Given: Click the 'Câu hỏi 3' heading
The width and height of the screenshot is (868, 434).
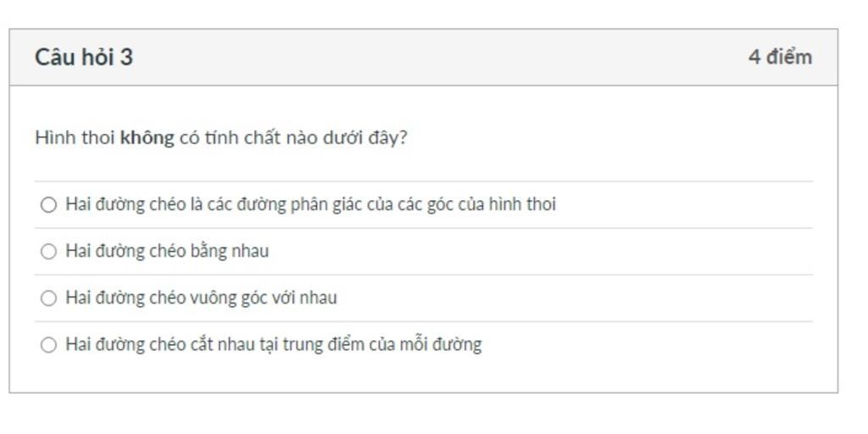Looking at the screenshot, I should [84, 58].
